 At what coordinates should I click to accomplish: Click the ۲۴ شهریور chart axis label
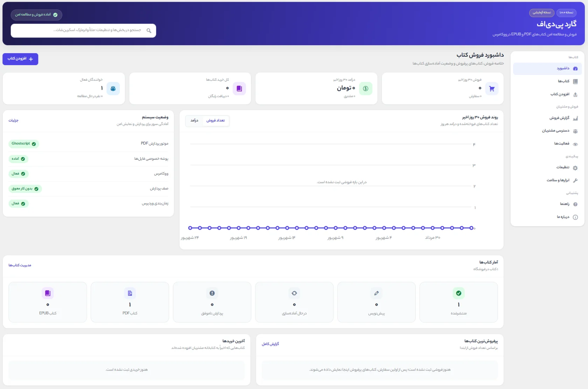[190, 238]
